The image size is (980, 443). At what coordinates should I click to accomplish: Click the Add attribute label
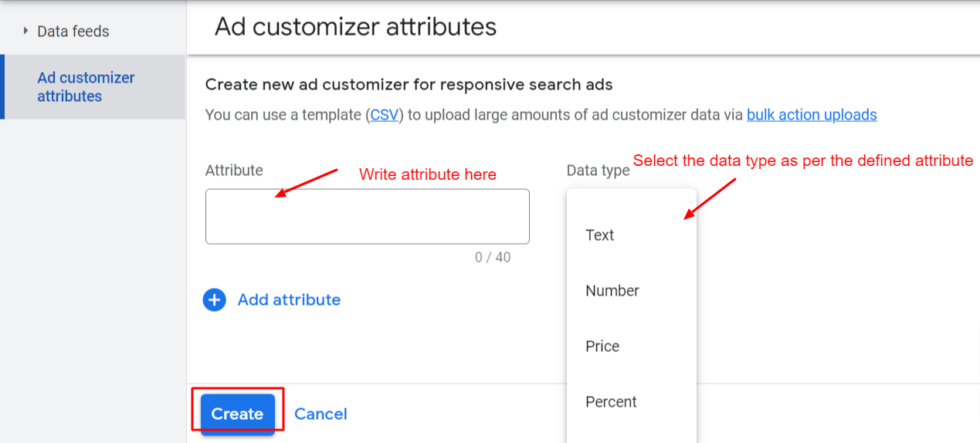click(x=289, y=299)
